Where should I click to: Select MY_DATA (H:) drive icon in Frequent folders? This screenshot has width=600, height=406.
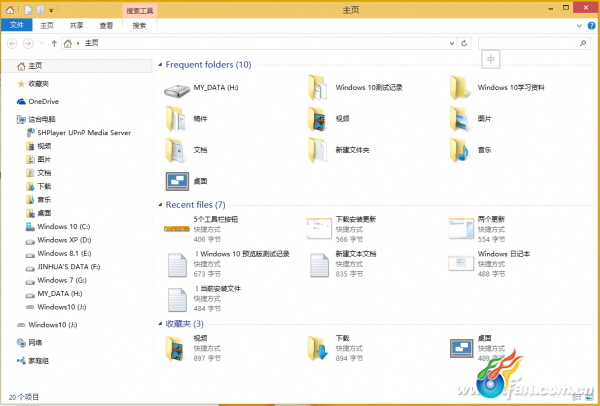177,90
